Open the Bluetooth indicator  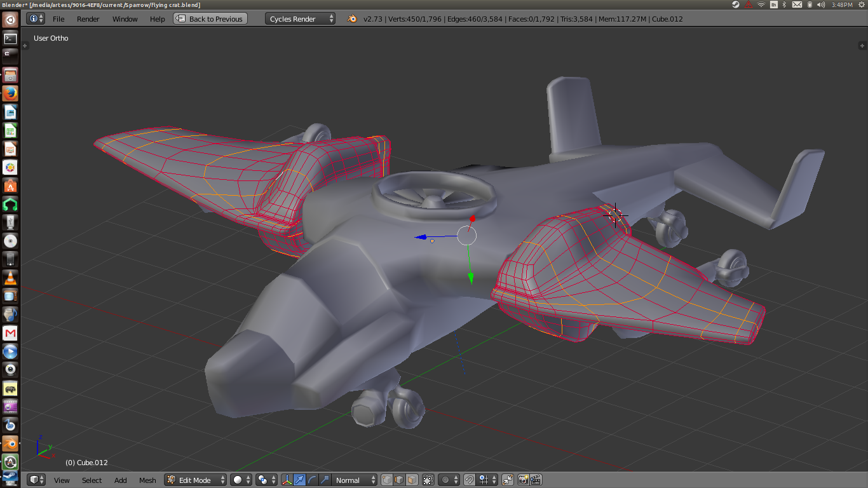[785, 4]
